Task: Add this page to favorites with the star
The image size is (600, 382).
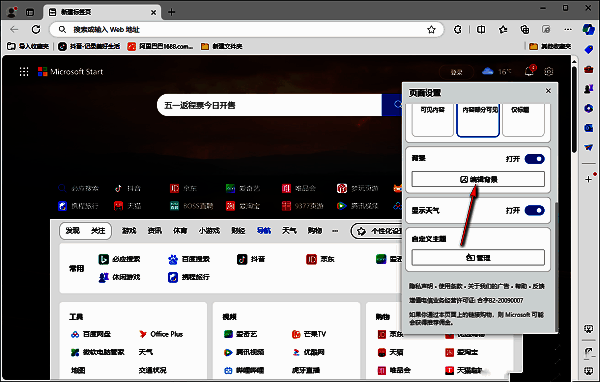Action: click(431, 29)
